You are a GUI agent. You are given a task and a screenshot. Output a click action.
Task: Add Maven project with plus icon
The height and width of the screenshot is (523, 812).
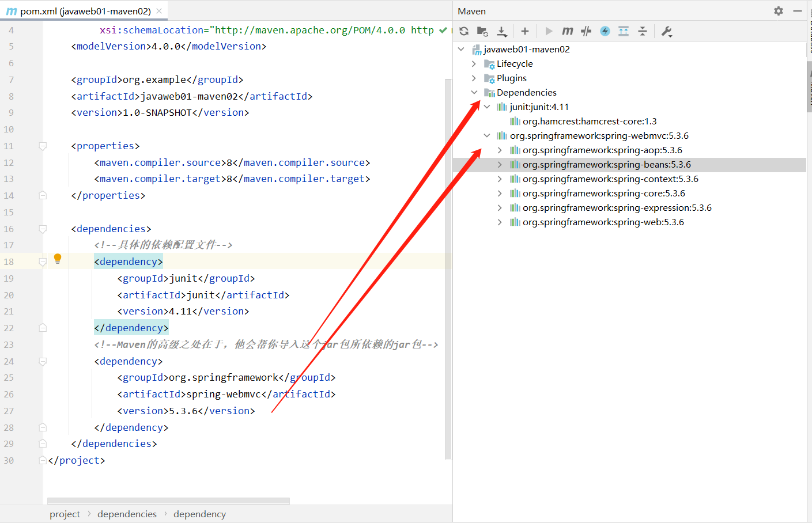pos(524,31)
